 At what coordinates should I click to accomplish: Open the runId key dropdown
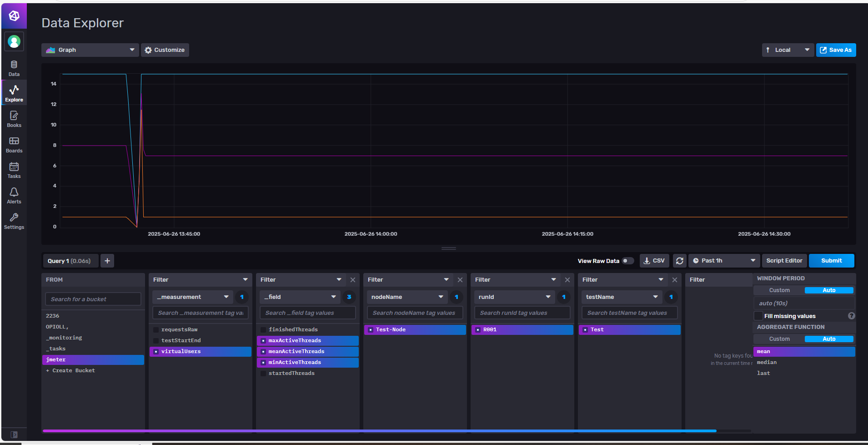tap(515, 297)
